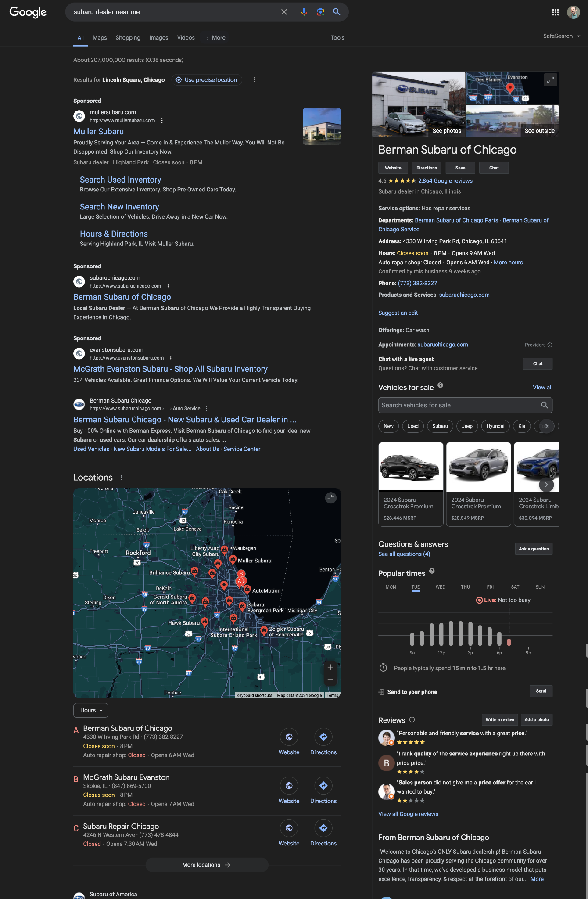Screen dimensions: 588x899
Task: Search vehicles for sale magnifier icon
Action: 545,405
